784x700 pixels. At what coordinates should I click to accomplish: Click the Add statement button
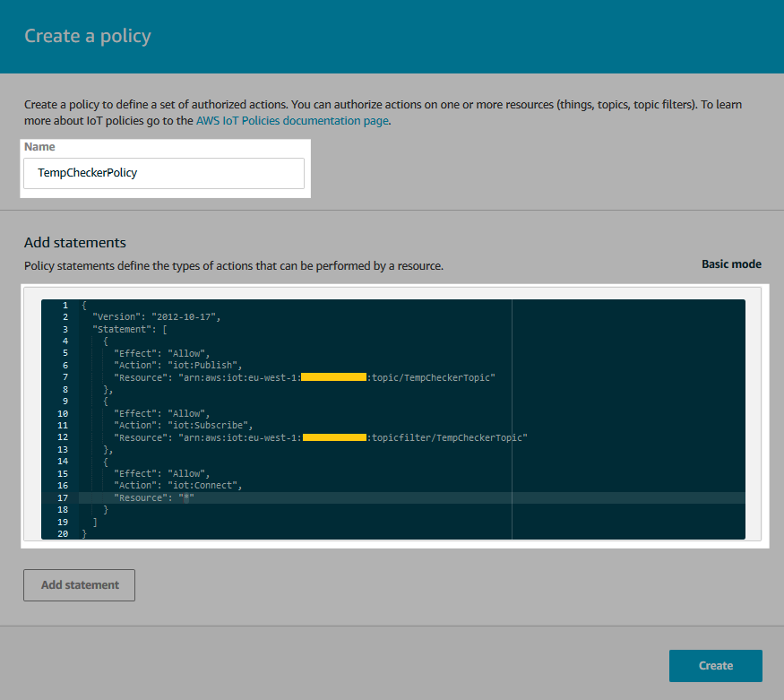[x=79, y=584]
